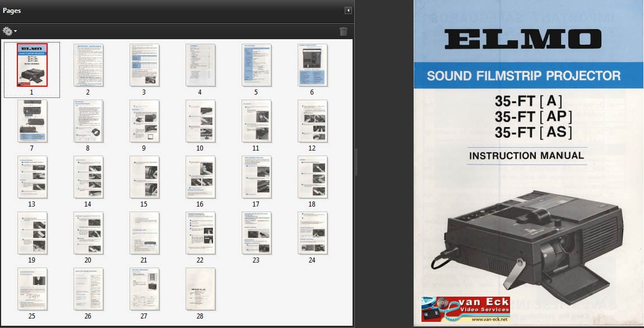
Task: Select page 27 thumbnail
Action: [x=144, y=289]
